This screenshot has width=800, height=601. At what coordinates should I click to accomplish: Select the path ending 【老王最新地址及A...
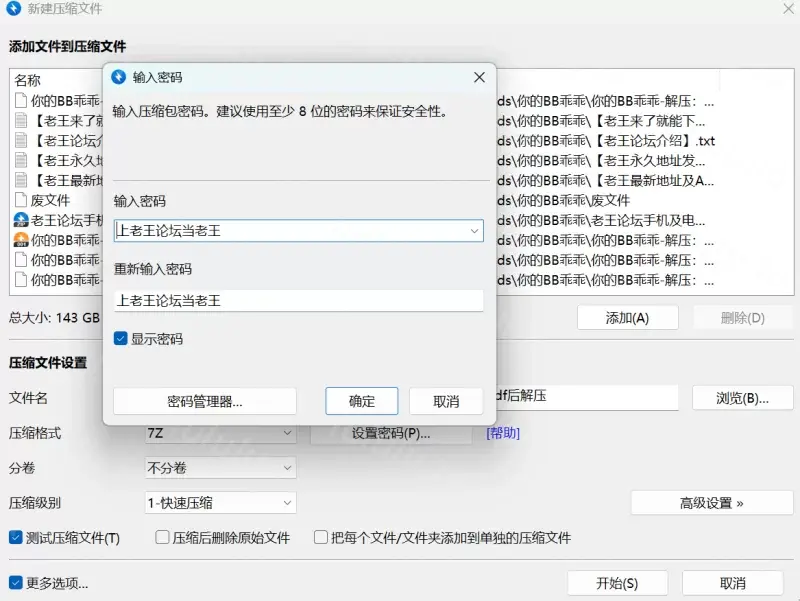(x=606, y=181)
